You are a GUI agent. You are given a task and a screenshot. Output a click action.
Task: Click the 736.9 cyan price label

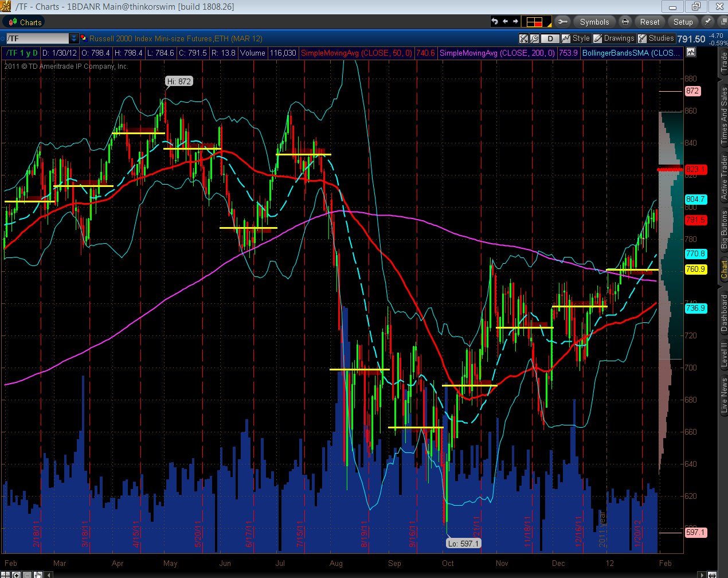[695, 308]
